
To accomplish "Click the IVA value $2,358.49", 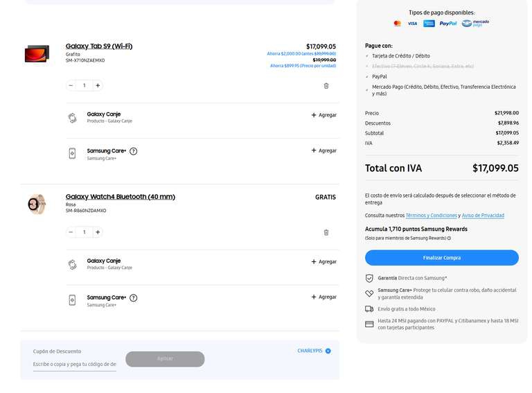I will [x=508, y=143].
